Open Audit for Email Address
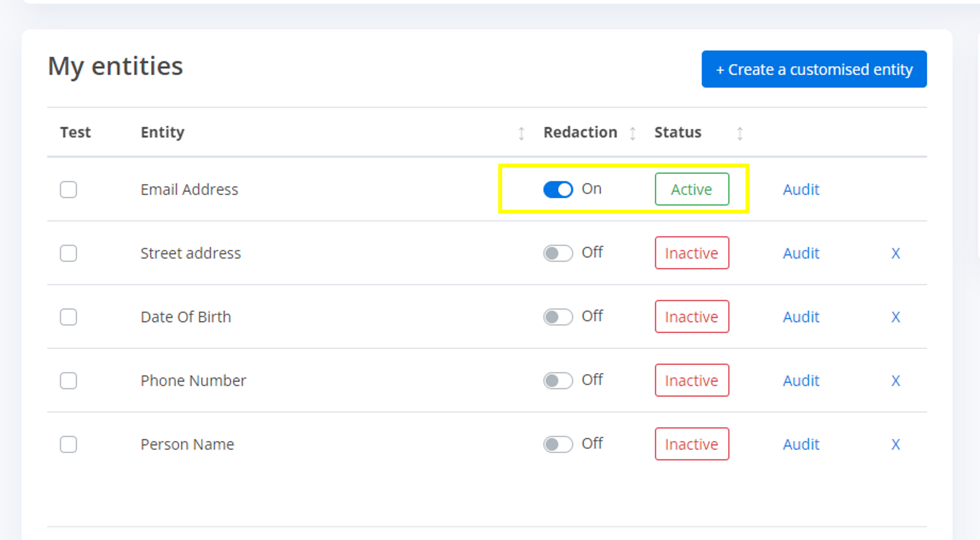The height and width of the screenshot is (540, 980). point(801,189)
